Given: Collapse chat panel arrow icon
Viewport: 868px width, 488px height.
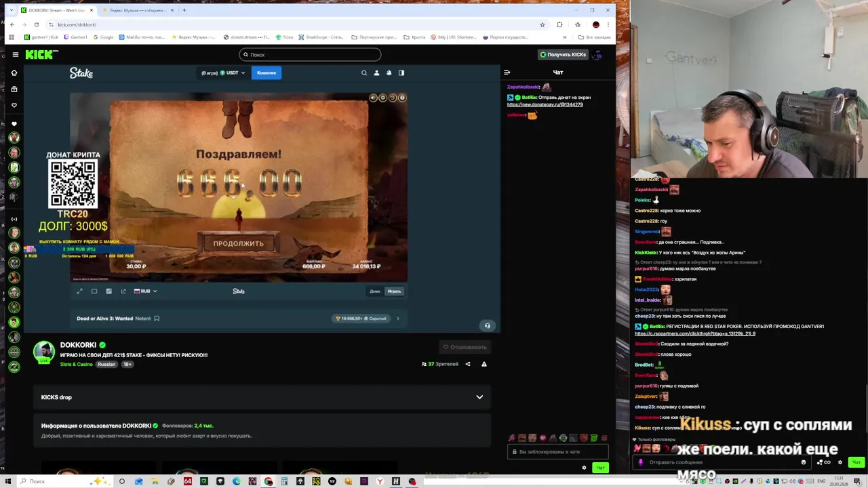Looking at the screenshot, I should (x=507, y=72).
